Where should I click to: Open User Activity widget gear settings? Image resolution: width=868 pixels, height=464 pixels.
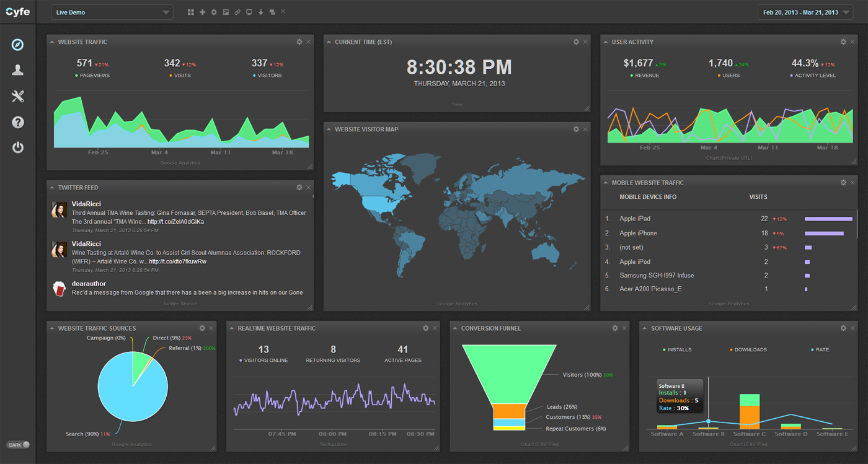coord(843,42)
